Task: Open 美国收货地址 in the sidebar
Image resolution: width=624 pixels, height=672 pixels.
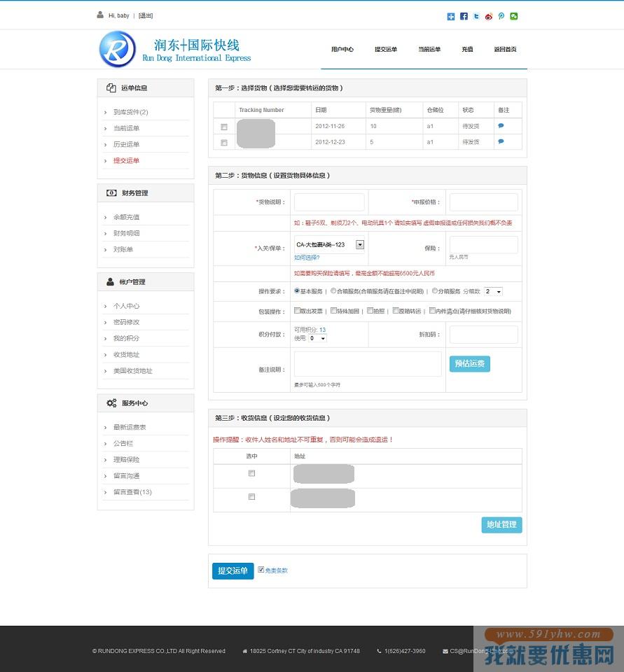Action: [x=132, y=371]
